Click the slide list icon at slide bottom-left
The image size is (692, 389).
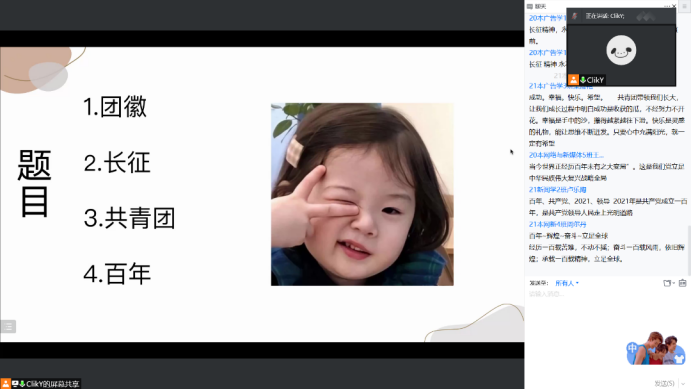pyautogui.click(x=8, y=326)
